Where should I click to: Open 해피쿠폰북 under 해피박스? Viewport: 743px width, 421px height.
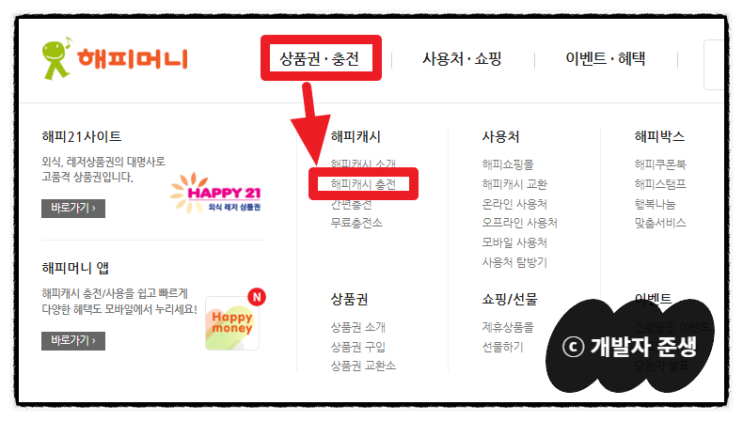tap(660, 165)
